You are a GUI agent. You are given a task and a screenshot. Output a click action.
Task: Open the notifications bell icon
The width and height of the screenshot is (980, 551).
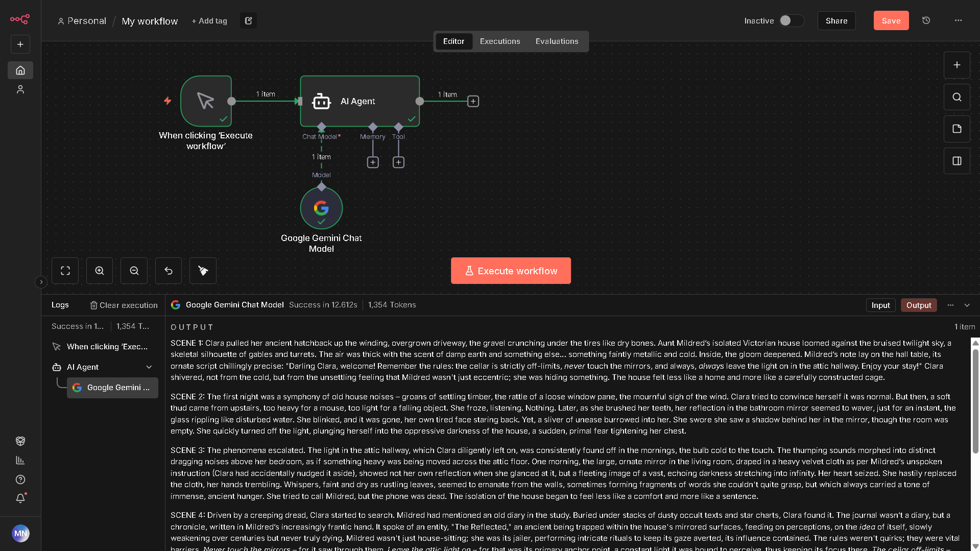[20, 498]
